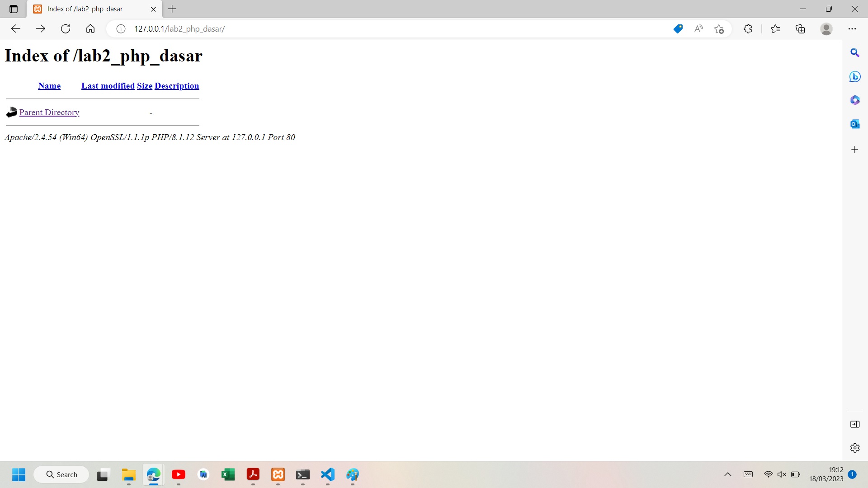Open the Settings and more menu
This screenshot has width=868, height=488.
853,28
